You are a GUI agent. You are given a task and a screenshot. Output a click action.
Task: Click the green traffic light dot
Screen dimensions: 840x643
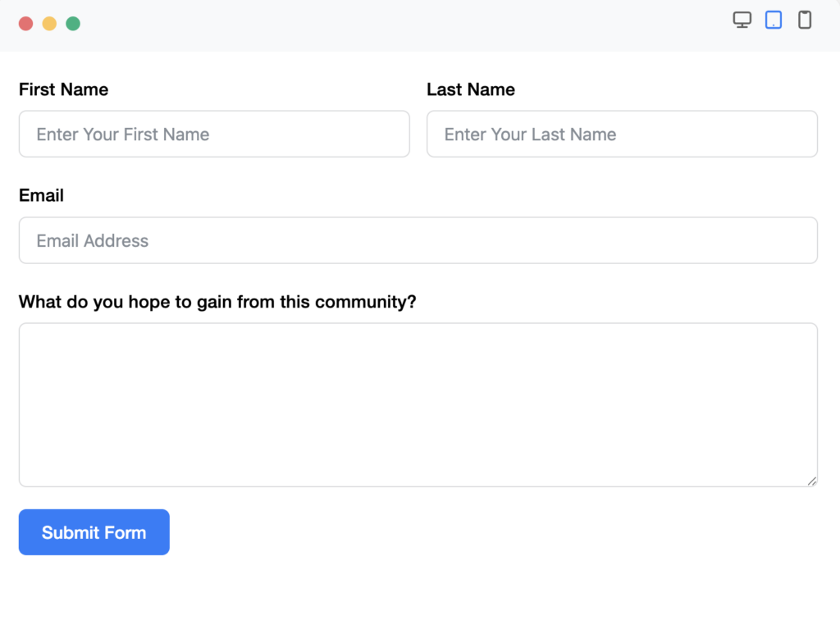click(x=73, y=24)
